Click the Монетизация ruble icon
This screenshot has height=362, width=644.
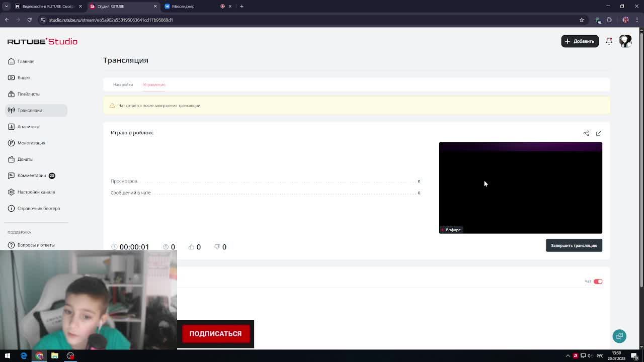(x=11, y=143)
